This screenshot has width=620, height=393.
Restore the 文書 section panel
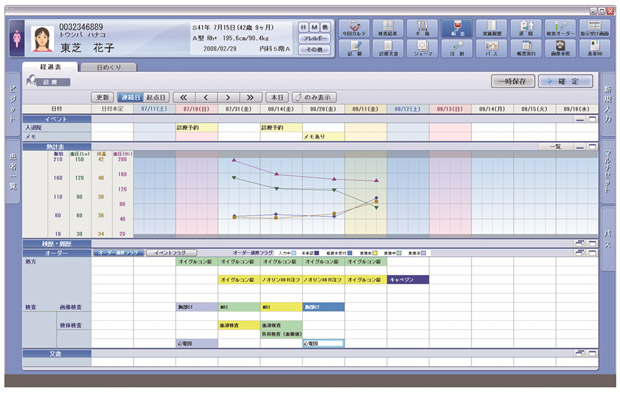point(580,353)
